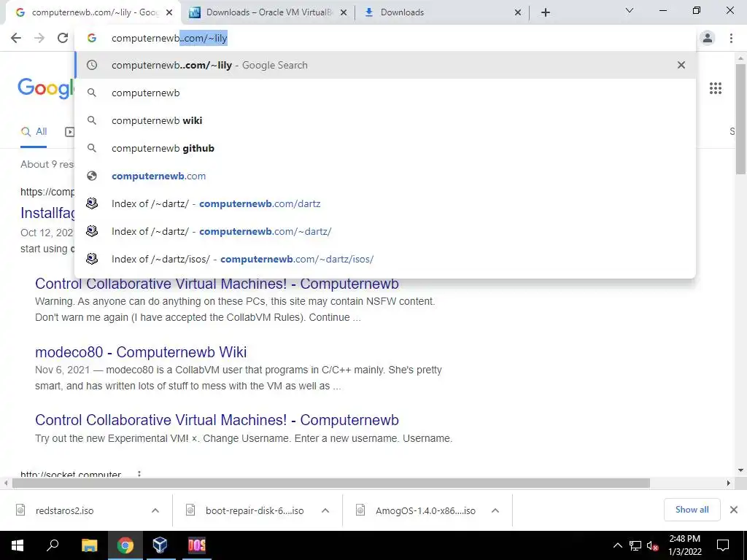Select the 'computernewb wiki' suggestion
This screenshot has width=747, height=560.
click(385, 120)
